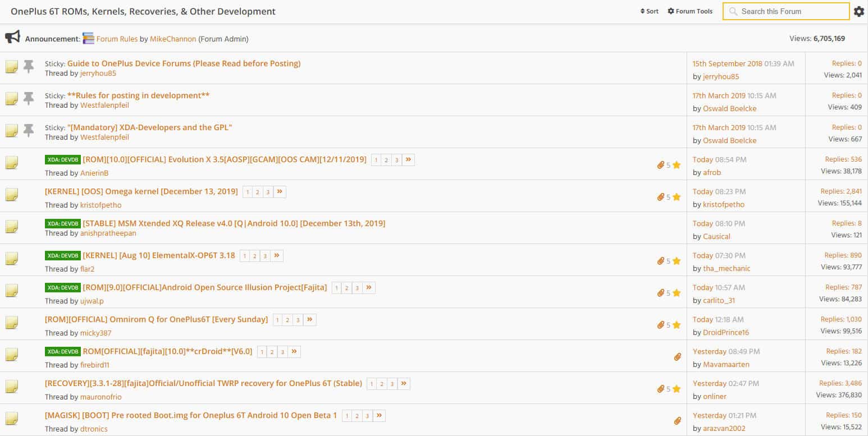Click attachment paperclip on crDroid row

[678, 357]
